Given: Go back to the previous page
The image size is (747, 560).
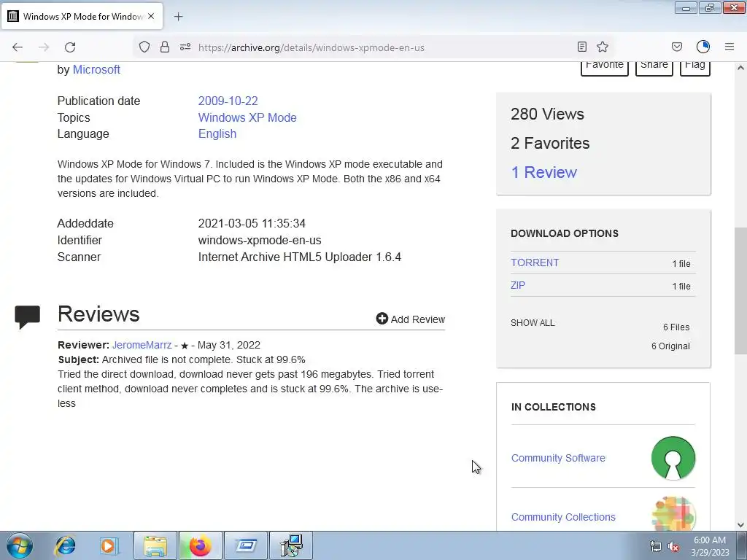Looking at the screenshot, I should 18,47.
